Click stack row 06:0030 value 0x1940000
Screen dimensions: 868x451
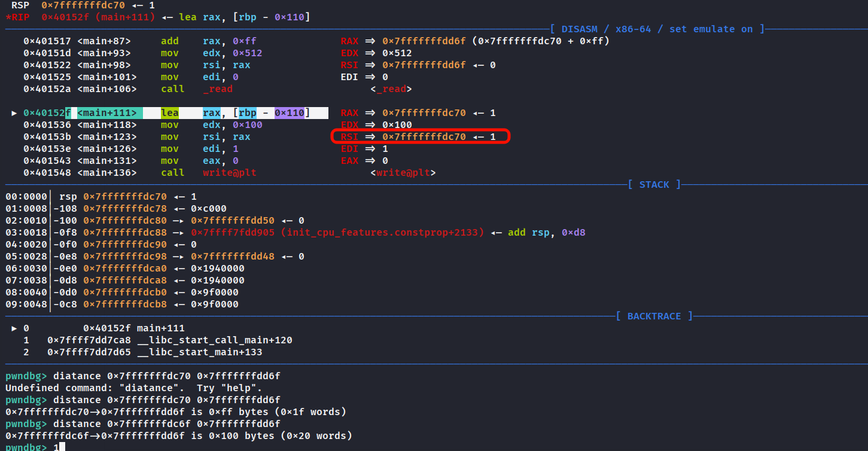(x=218, y=268)
